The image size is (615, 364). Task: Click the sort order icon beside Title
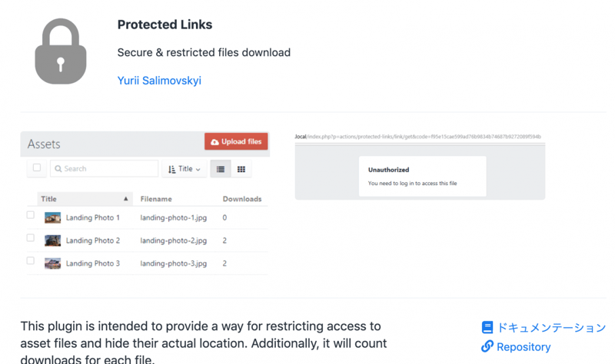pos(172,169)
